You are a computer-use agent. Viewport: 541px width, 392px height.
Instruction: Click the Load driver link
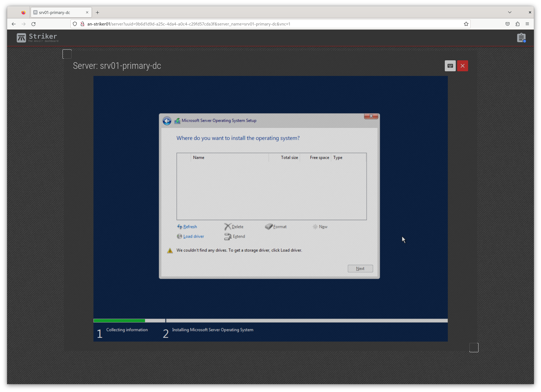click(x=193, y=236)
